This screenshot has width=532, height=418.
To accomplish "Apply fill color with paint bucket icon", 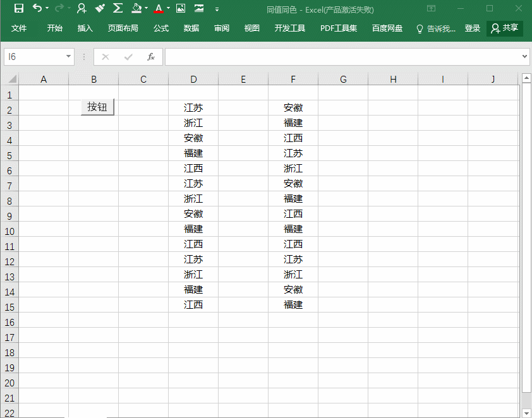I will point(136,8).
